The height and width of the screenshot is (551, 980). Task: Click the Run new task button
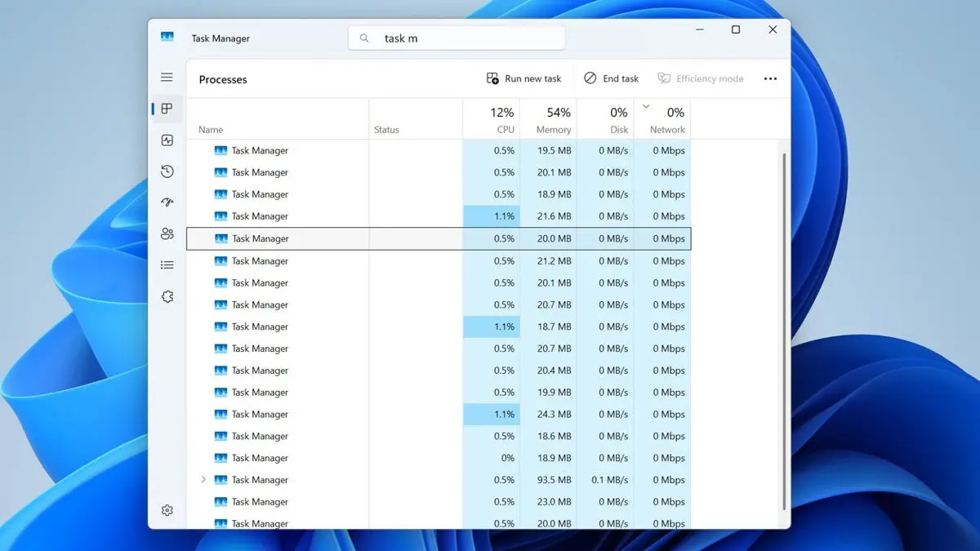[523, 78]
